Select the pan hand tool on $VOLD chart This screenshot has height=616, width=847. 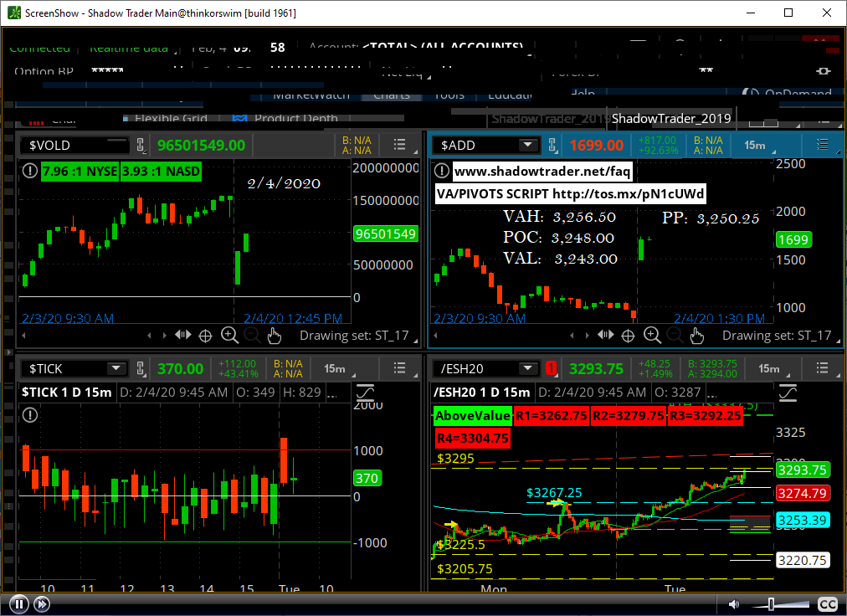(x=275, y=336)
